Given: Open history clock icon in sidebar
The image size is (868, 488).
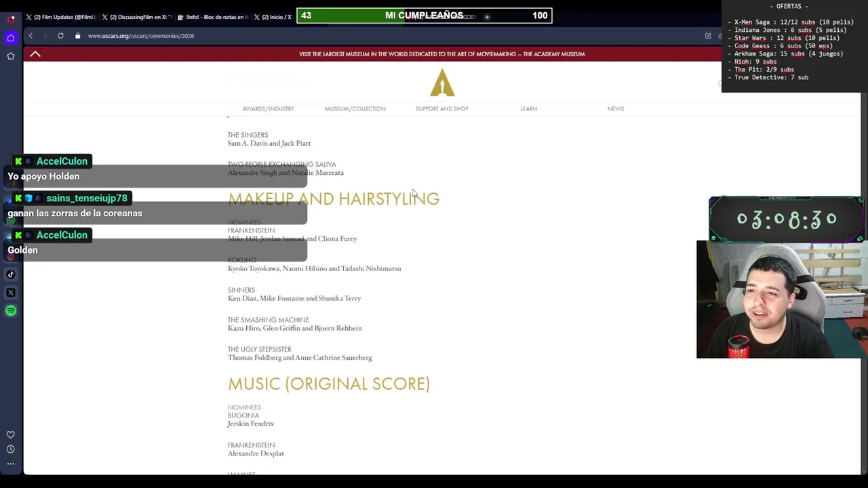Looking at the screenshot, I should coord(11,449).
